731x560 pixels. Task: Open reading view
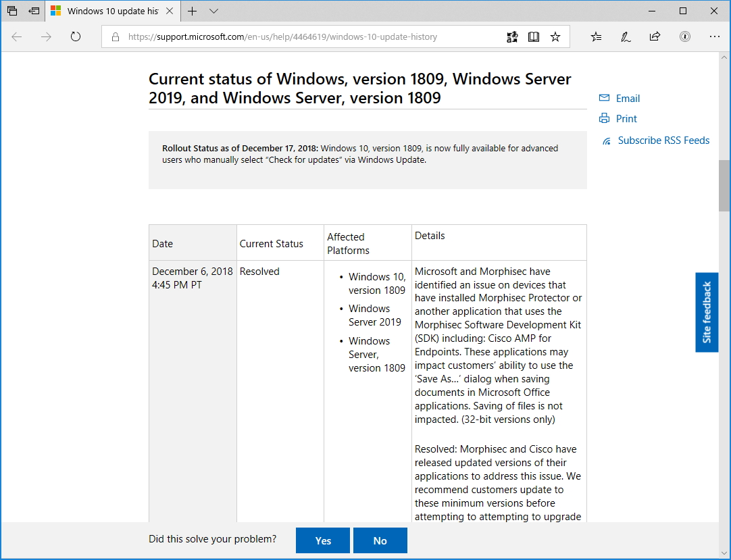point(534,36)
